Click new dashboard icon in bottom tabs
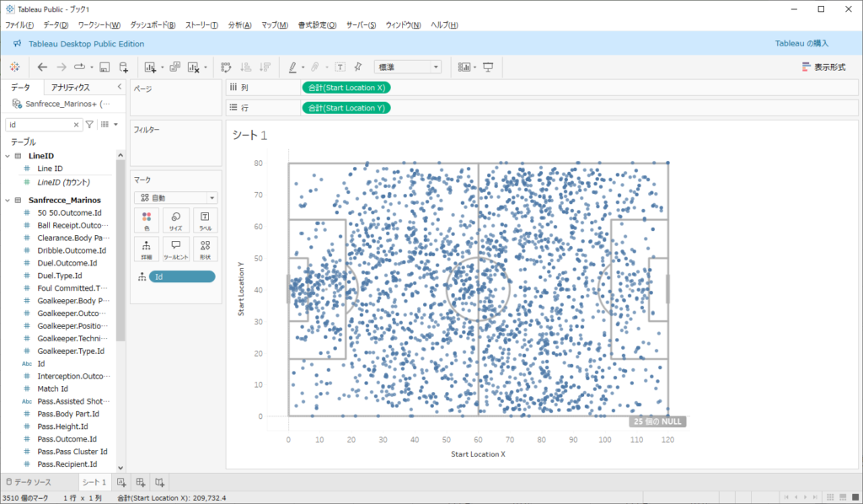This screenshot has width=863, height=504. [141, 483]
